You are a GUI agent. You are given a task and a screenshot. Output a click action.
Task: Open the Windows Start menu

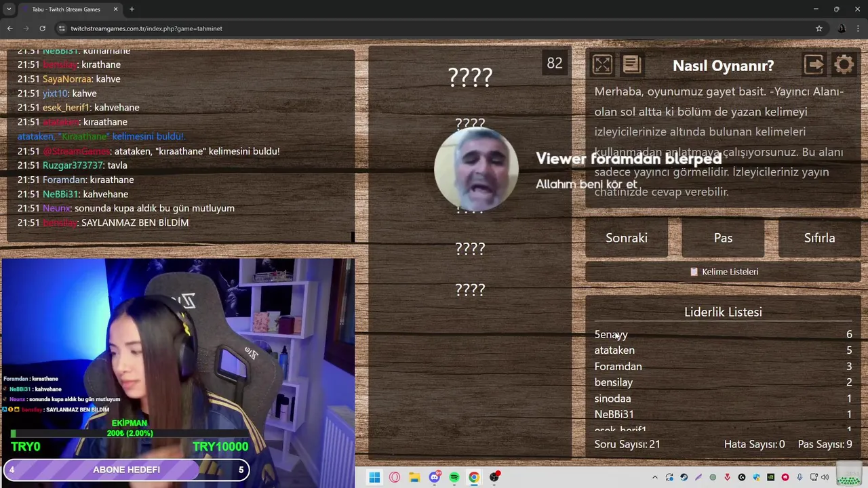[374, 477]
